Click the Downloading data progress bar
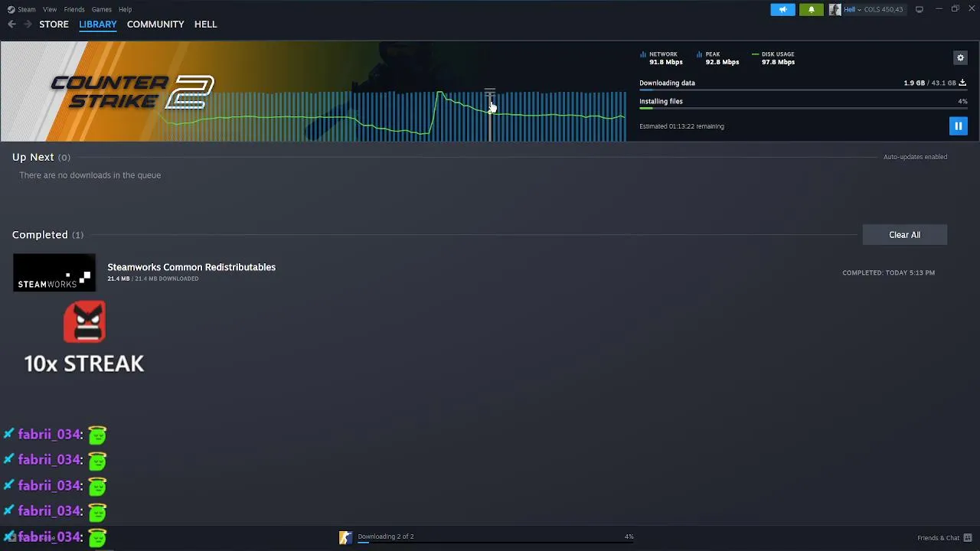980x551 pixels. coord(803,90)
